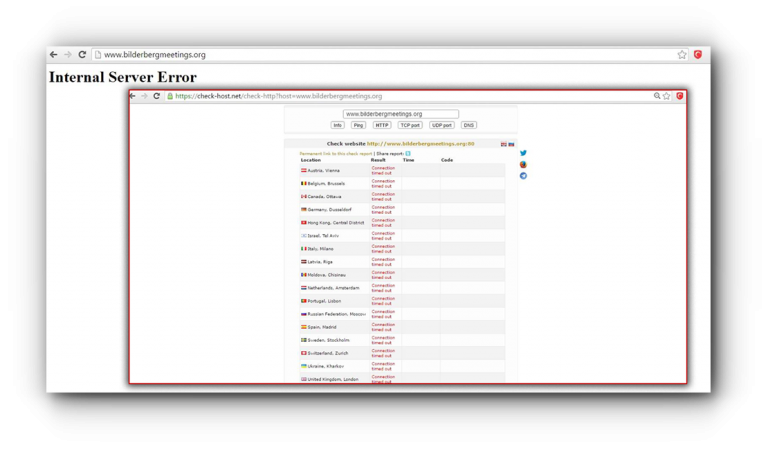The width and height of the screenshot is (768, 450).
Task: Click forward arrow in the outer browser window
Action: click(68, 55)
